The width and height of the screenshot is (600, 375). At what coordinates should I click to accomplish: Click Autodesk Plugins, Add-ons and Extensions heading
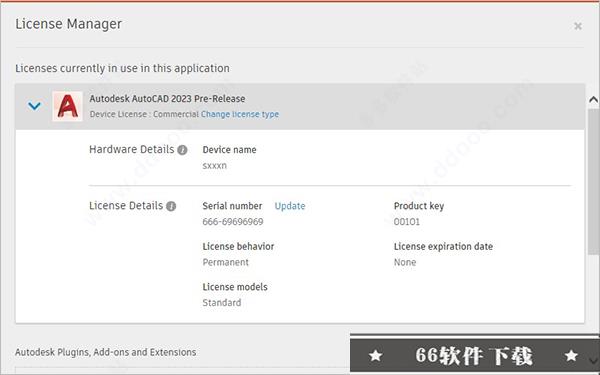pos(106,352)
